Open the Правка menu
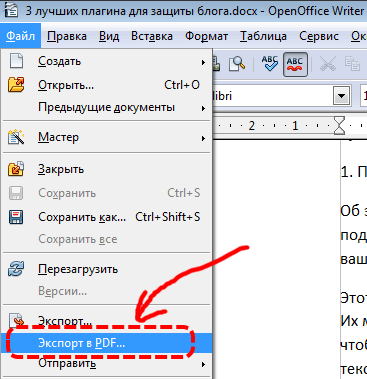This screenshot has width=367, height=379. coord(67,36)
